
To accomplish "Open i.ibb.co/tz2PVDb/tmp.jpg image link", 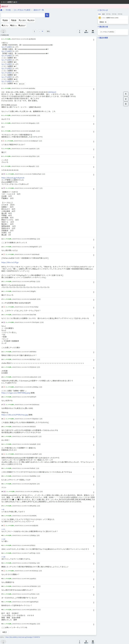I will pyautogui.click(x=15, y=415).
